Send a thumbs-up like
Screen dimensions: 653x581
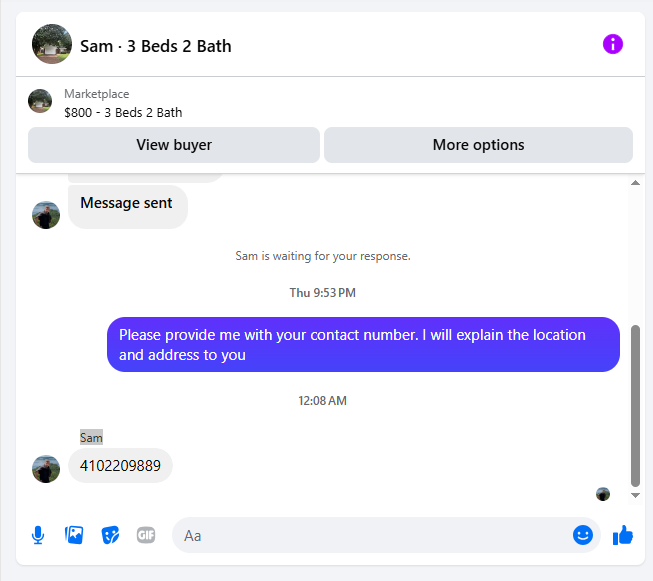[623, 535]
